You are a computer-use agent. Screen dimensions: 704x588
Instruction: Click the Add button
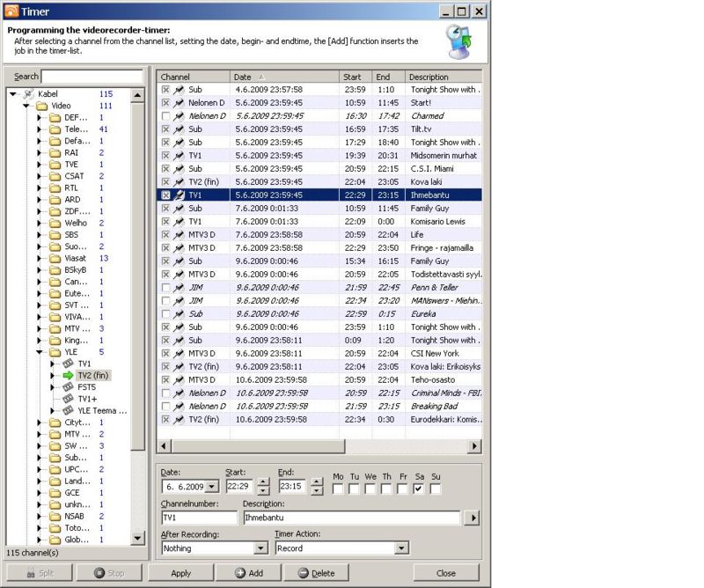point(249,573)
